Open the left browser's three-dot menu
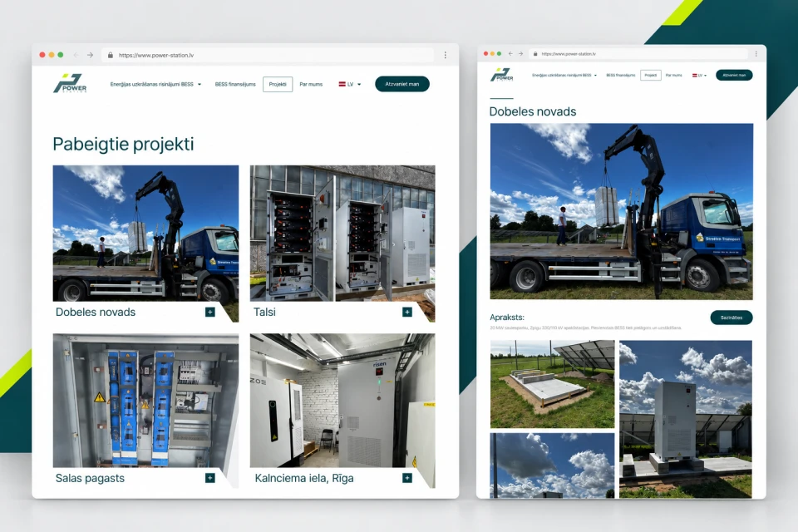 [446, 55]
